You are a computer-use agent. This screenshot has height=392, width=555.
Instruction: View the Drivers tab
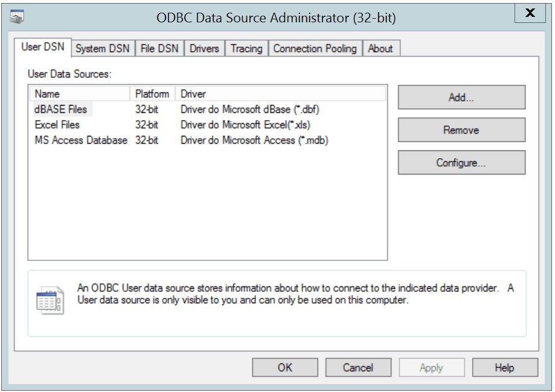click(x=204, y=48)
